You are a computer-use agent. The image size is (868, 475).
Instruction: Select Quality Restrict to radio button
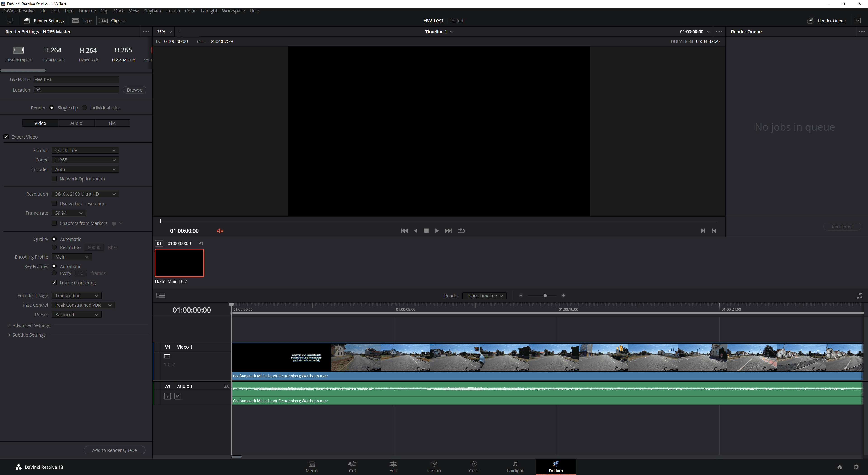(x=54, y=247)
